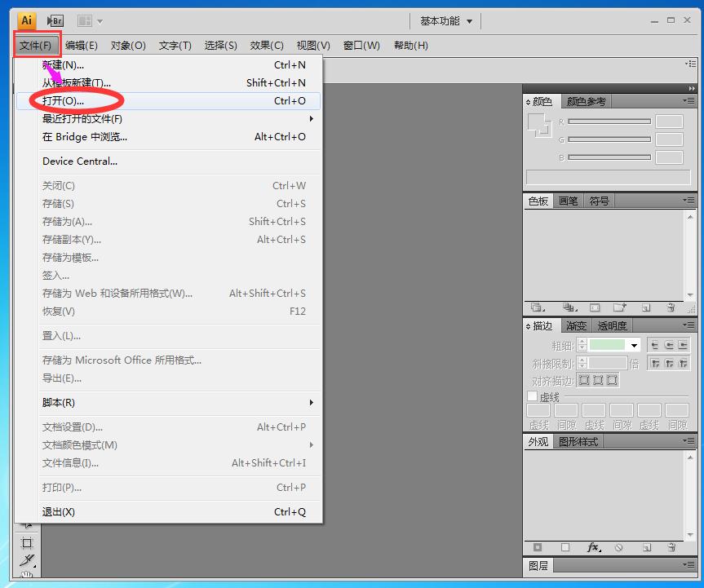The height and width of the screenshot is (588, 704).
Task: Click the New Item icon in Appearance panel
Action: pyautogui.click(x=648, y=548)
